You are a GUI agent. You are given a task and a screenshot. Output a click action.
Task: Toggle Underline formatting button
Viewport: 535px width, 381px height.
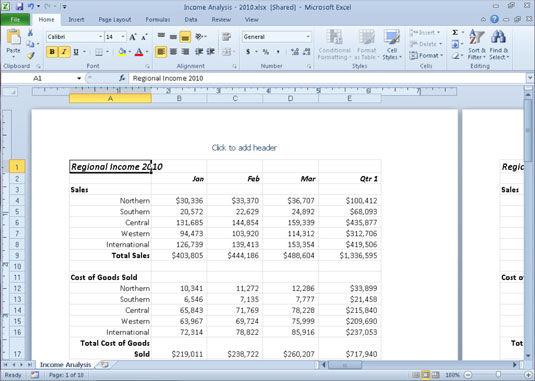[x=76, y=52]
